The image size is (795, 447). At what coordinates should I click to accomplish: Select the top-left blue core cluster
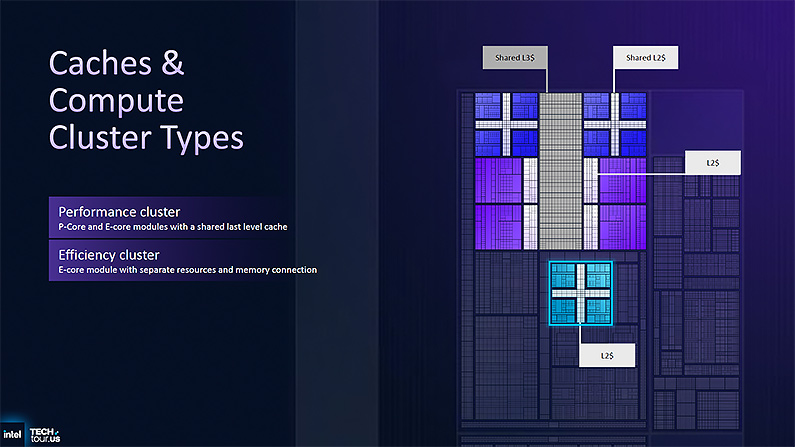tap(506, 123)
